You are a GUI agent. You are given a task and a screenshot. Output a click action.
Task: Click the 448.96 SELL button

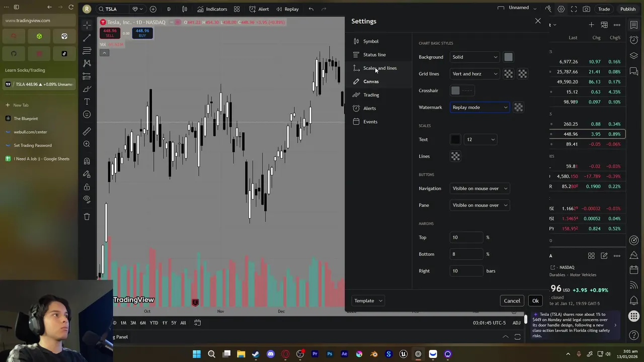click(x=110, y=33)
